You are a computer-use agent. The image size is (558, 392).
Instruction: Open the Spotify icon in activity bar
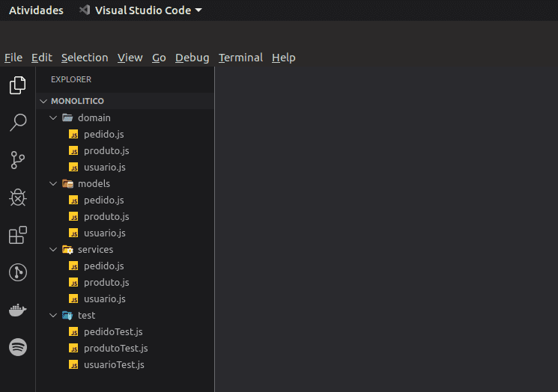pos(18,347)
